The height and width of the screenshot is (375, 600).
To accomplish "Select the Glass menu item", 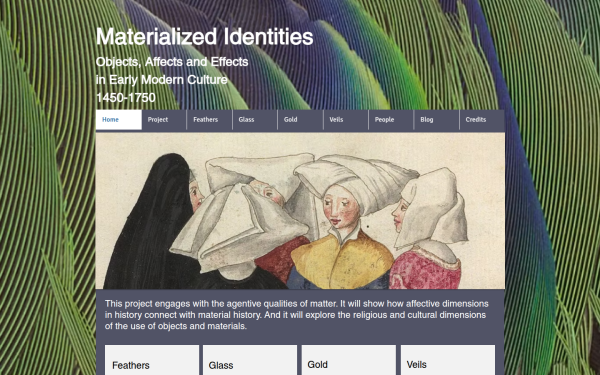I will click(255, 120).
